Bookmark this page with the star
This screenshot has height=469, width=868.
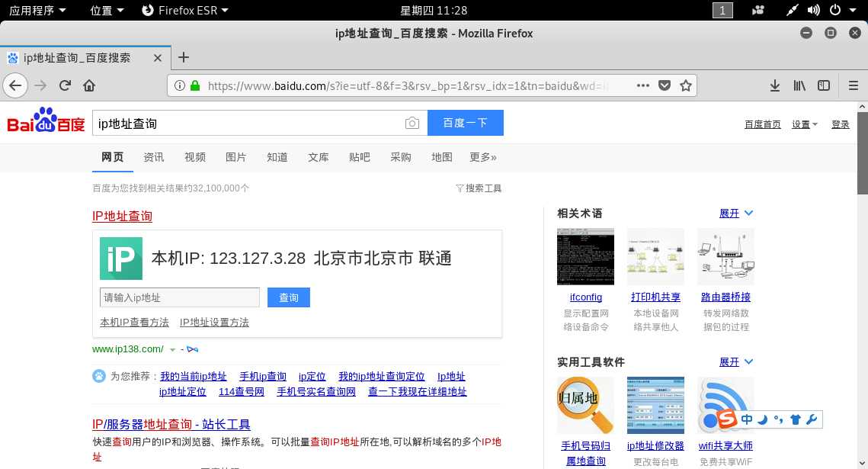pos(686,85)
